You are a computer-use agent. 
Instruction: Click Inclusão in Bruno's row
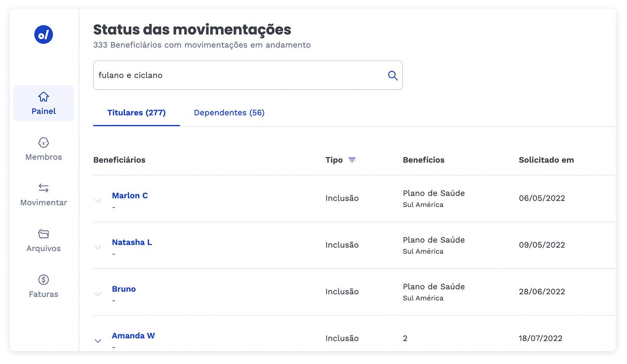[x=342, y=291]
